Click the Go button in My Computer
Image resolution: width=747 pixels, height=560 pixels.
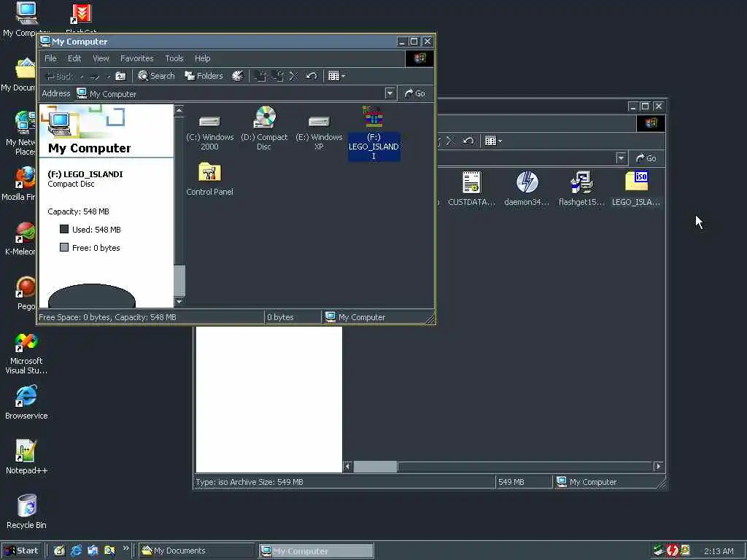click(x=415, y=93)
